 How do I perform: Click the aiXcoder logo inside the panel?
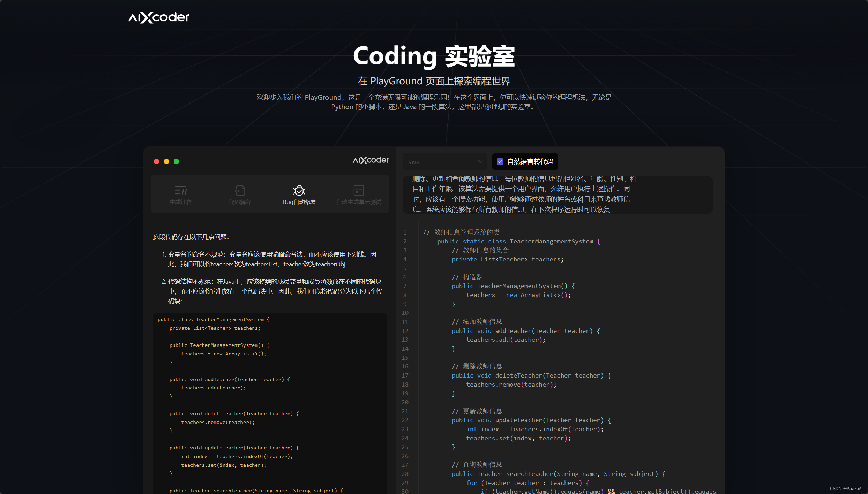pyautogui.click(x=371, y=160)
